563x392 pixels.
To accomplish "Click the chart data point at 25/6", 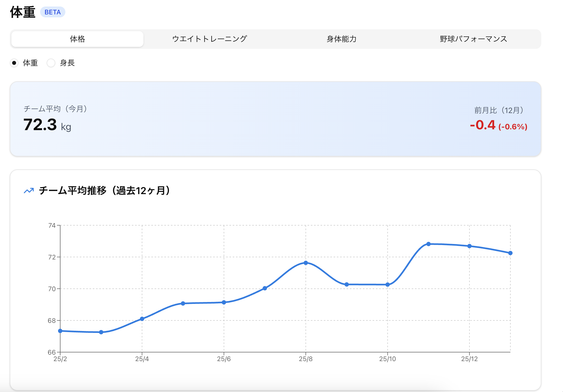I will pyautogui.click(x=224, y=302).
